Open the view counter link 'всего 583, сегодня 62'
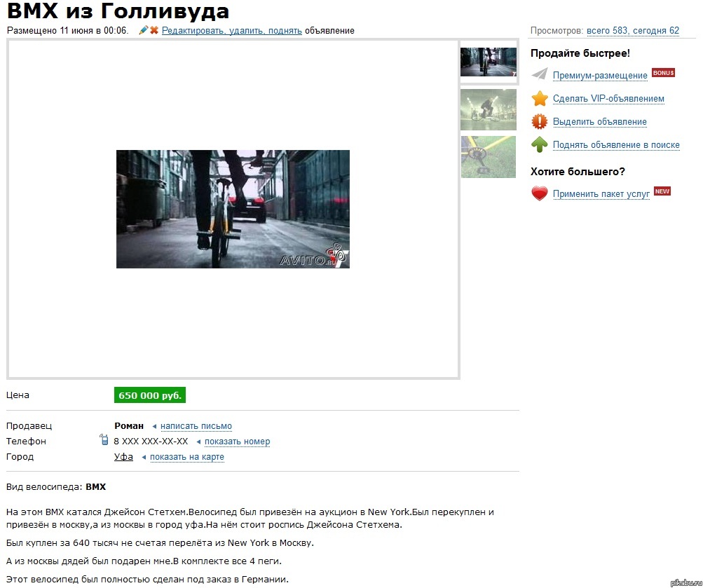This screenshot has height=588, width=703. pos(633,30)
